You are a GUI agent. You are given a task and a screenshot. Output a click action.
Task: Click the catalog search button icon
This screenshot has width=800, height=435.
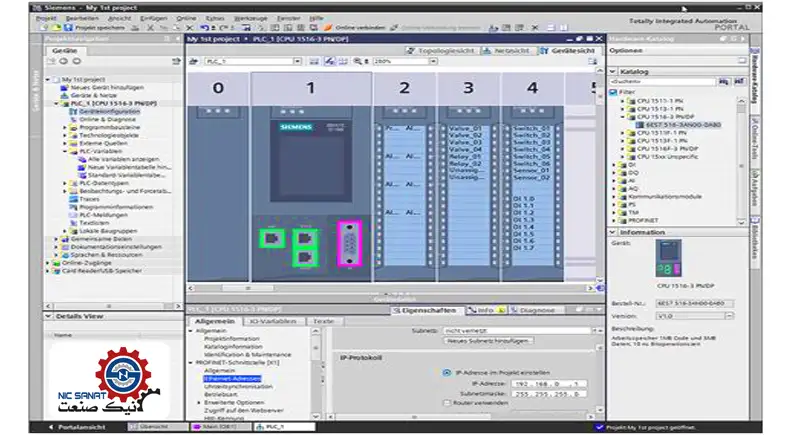pos(723,82)
